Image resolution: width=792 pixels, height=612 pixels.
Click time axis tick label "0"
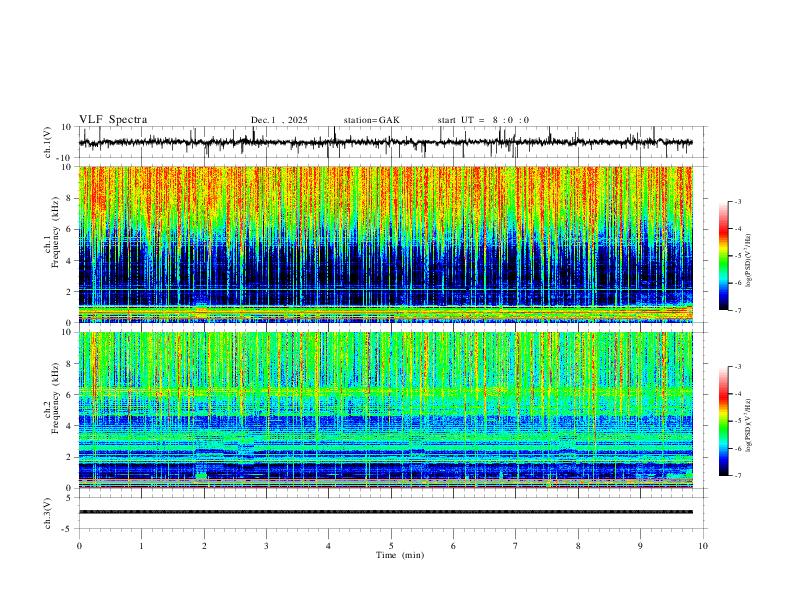tap(79, 546)
